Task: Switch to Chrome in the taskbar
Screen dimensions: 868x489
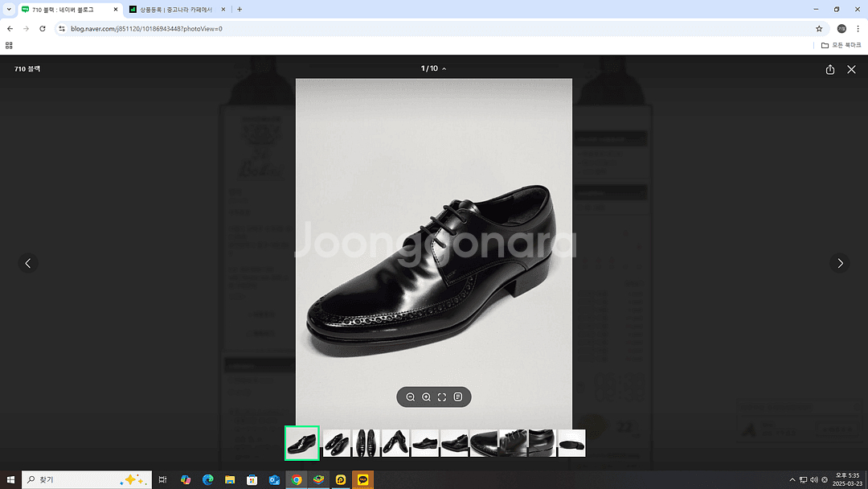Action: 296,479
